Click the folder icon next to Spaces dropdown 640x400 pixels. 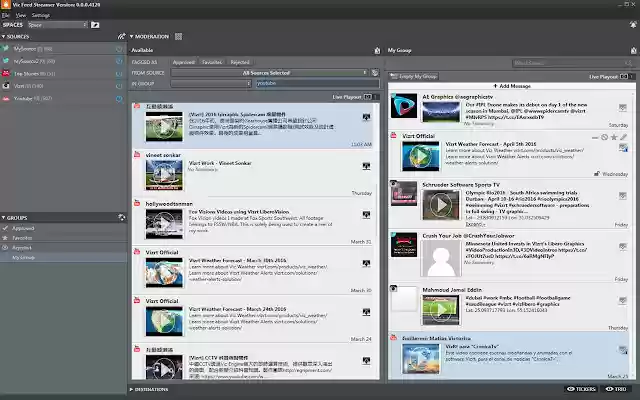[95, 23]
